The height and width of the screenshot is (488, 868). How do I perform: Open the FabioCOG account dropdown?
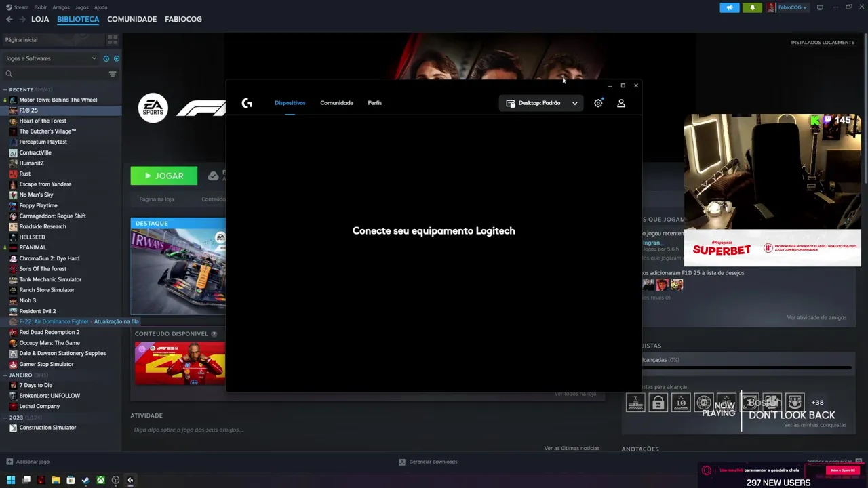(x=787, y=7)
